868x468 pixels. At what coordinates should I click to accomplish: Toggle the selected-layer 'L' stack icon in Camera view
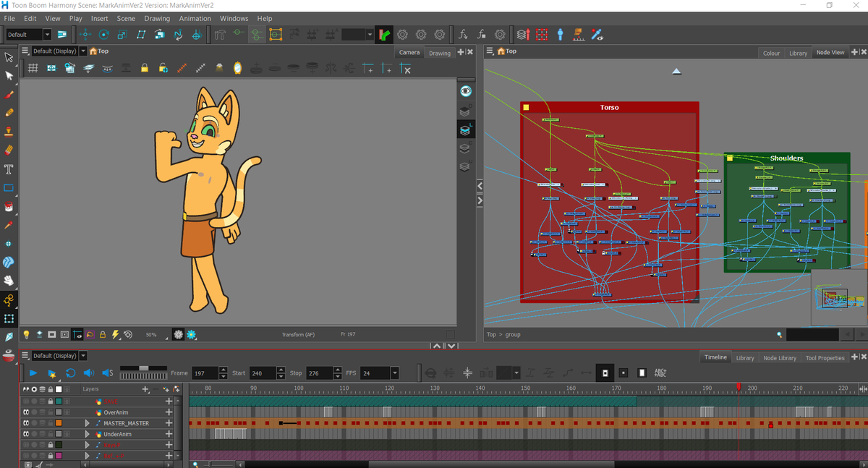[x=466, y=129]
